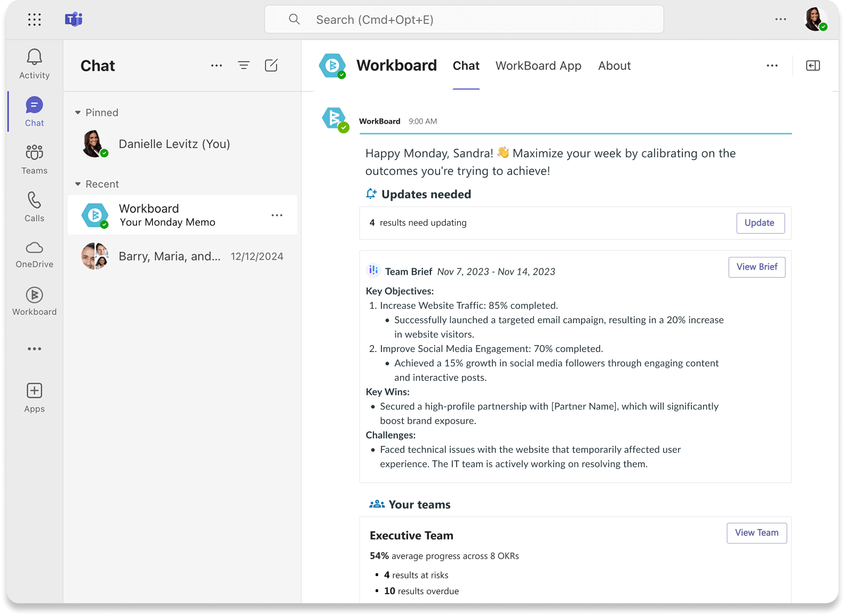Viewport: 845px width, 616px height.
Task: Open Workboard Your Monday Memo chat
Action: tap(182, 215)
